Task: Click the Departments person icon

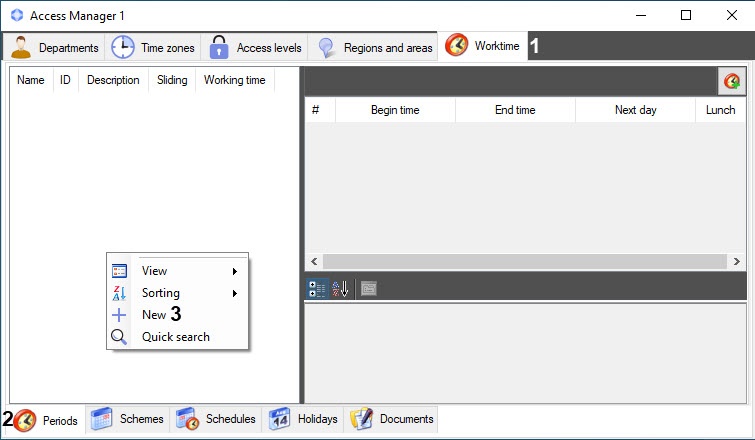Action: (21, 47)
